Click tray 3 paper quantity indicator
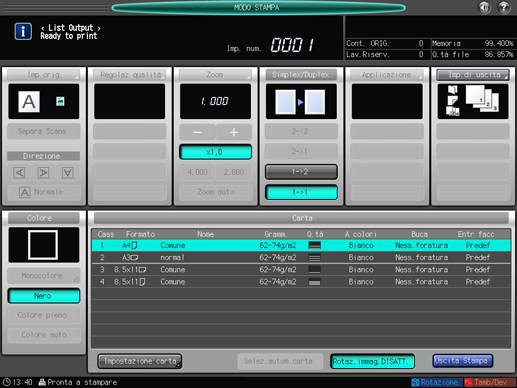The height and width of the screenshot is (388, 517). click(314, 270)
